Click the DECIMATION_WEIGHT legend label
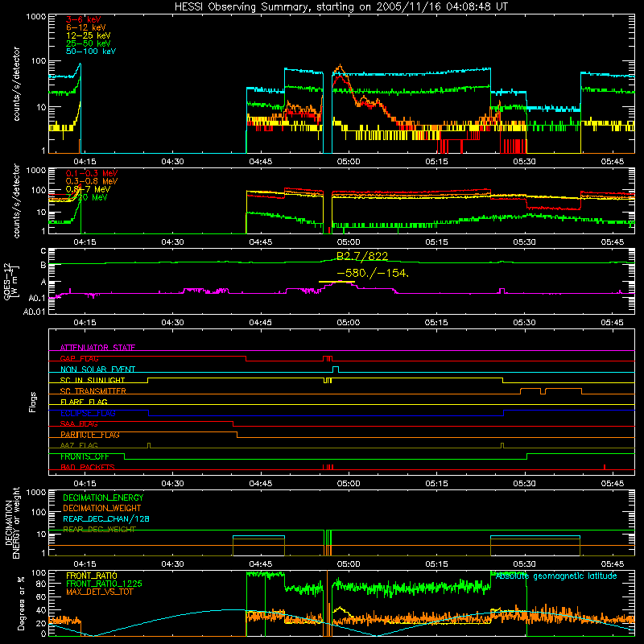The image size is (644, 644). (102, 509)
